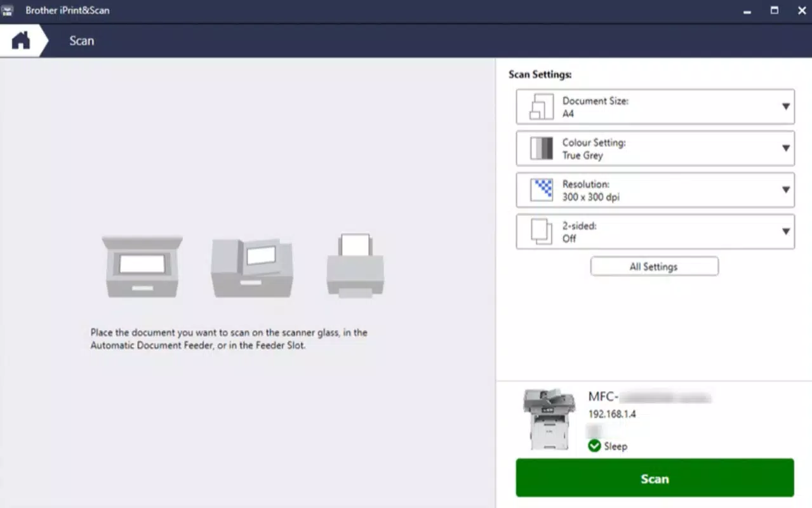Select the Automatic Document Feeder illustration
Image resolution: width=812 pixels, height=508 pixels.
(x=252, y=267)
